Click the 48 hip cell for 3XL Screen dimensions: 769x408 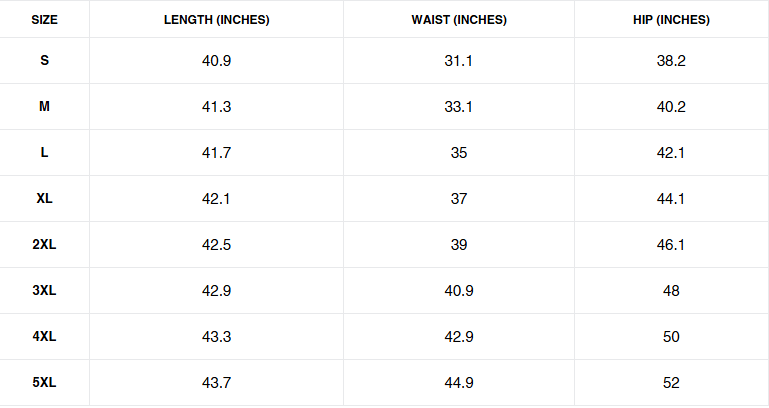coord(671,291)
